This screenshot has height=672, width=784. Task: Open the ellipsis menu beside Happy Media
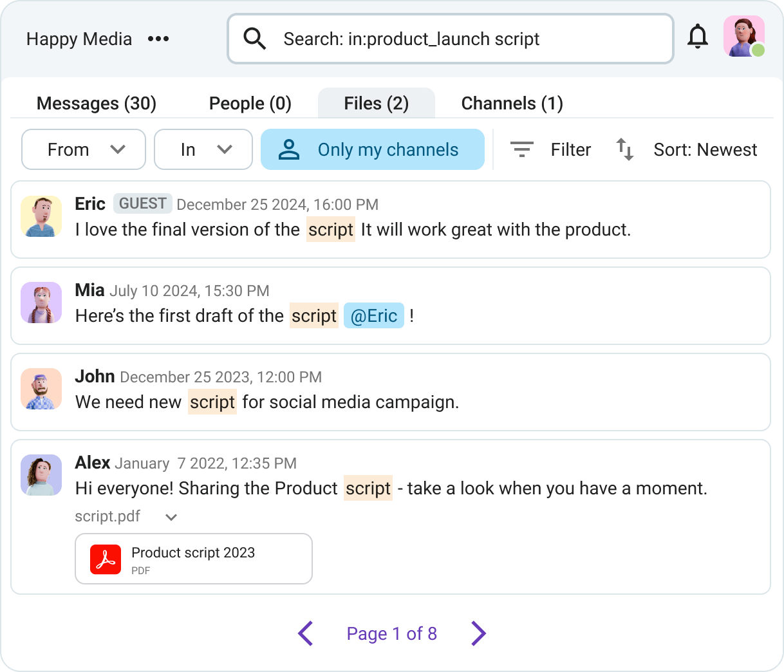(x=158, y=39)
